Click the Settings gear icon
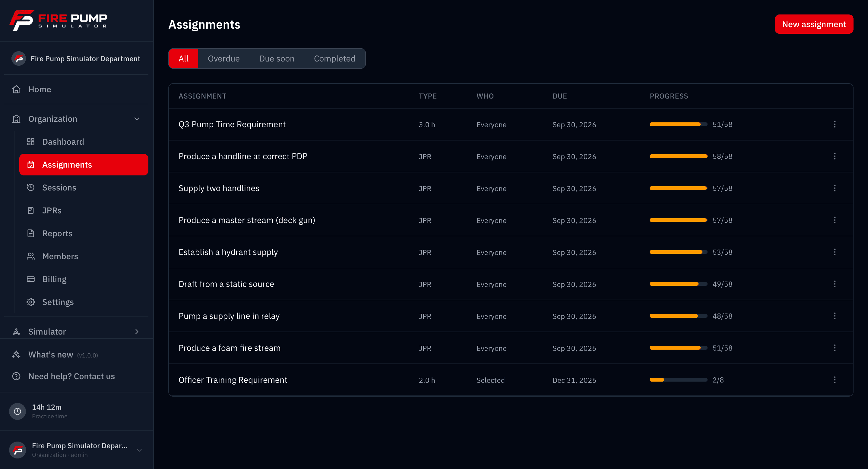Image resolution: width=868 pixels, height=469 pixels. (31, 302)
